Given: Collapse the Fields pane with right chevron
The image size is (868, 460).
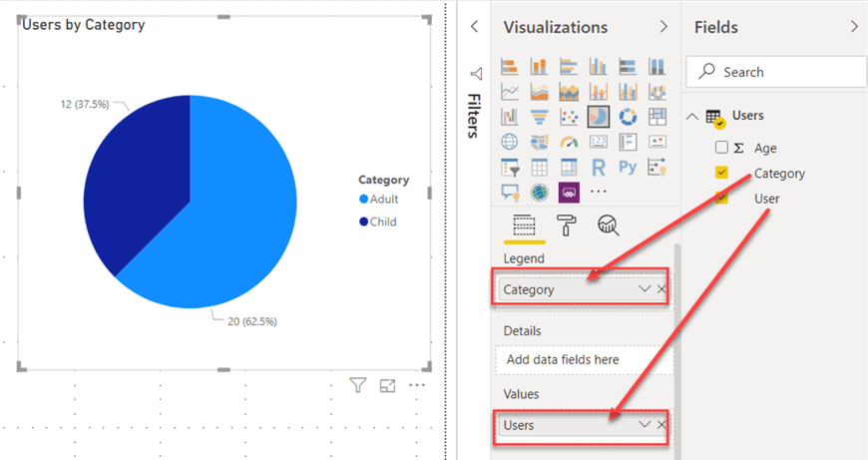Looking at the screenshot, I should (854, 26).
